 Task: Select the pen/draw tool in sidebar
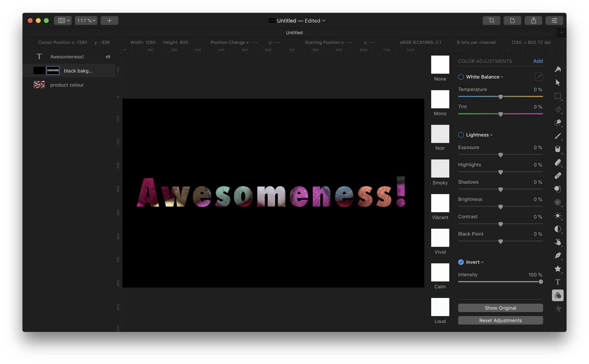click(558, 255)
